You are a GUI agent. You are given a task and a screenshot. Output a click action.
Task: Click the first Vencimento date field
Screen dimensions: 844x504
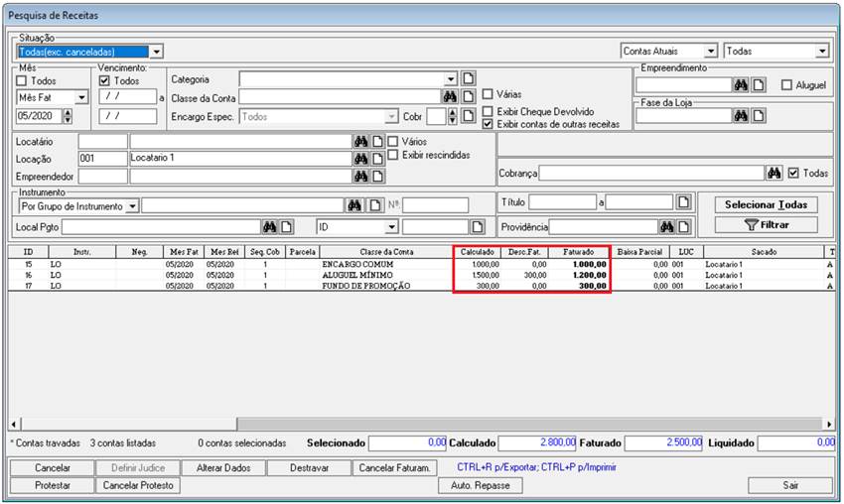128,97
